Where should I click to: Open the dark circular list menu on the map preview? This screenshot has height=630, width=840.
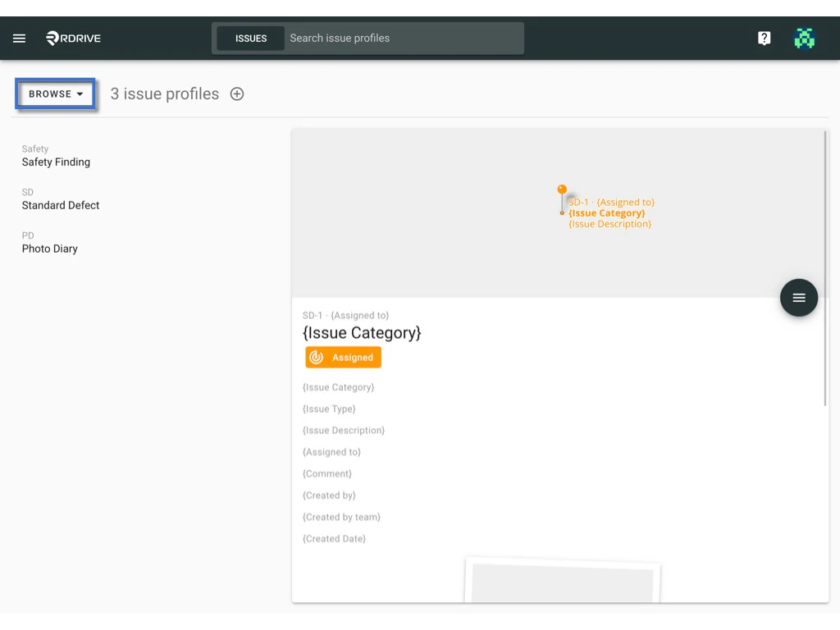pos(798,297)
